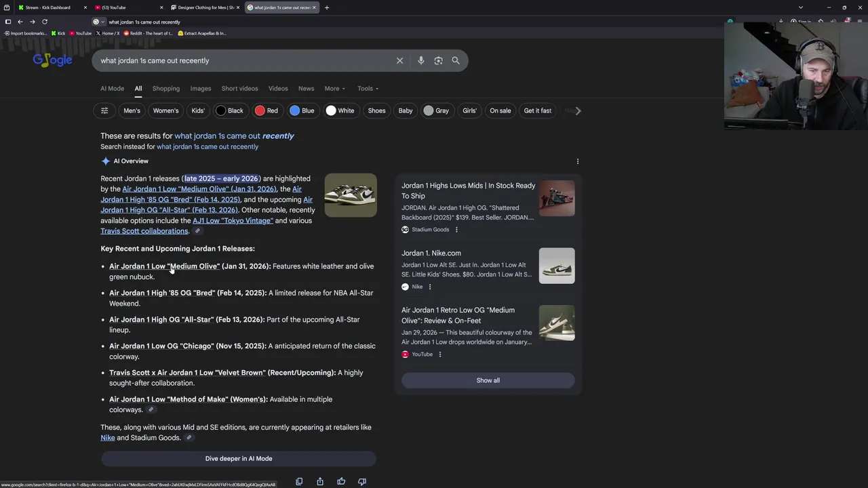The image size is (868, 488).
Task: Open the Tools dropdown
Action: pyautogui.click(x=368, y=89)
